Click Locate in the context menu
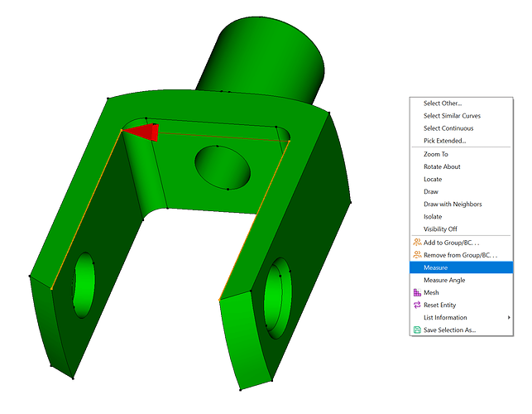The width and height of the screenshot is (532, 414). 461,180
